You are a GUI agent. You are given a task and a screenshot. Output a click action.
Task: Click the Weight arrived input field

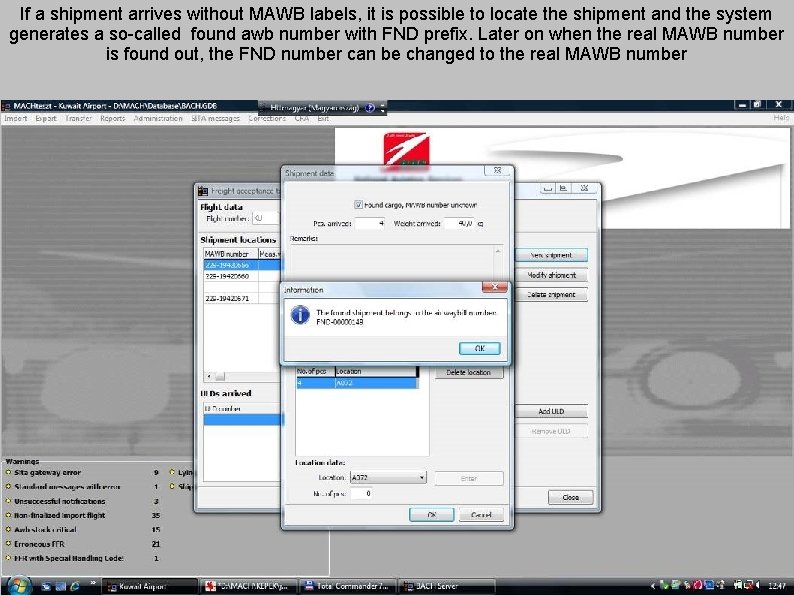(459, 223)
